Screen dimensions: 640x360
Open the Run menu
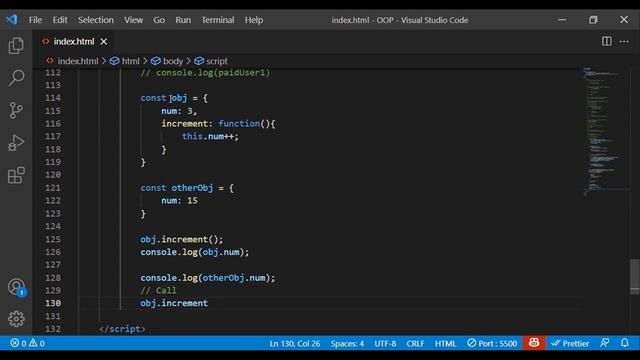[x=183, y=20]
